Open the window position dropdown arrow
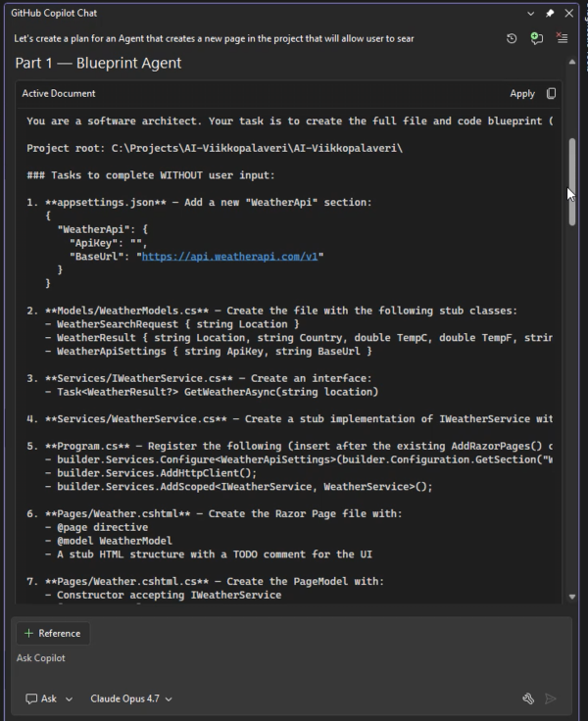Screen dimensions: 588x721 point(530,14)
